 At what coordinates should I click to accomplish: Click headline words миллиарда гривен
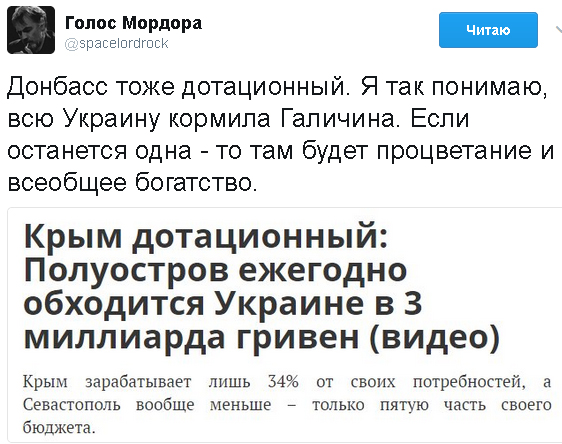(x=191, y=337)
